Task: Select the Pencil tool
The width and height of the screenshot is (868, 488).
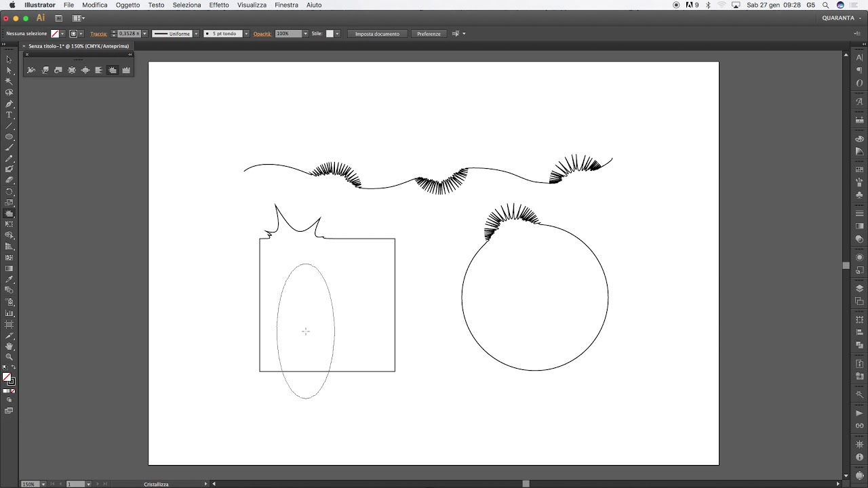Action: point(9,158)
